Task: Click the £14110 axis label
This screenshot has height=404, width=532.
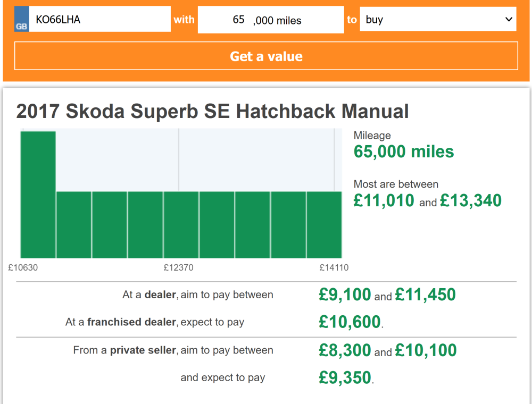Action: point(334,268)
